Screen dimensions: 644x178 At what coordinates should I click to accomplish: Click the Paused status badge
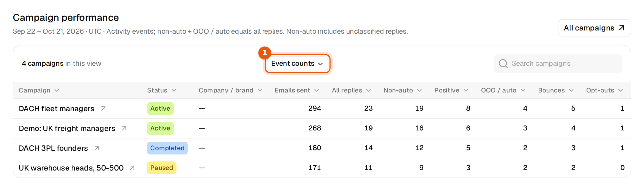tap(162, 168)
